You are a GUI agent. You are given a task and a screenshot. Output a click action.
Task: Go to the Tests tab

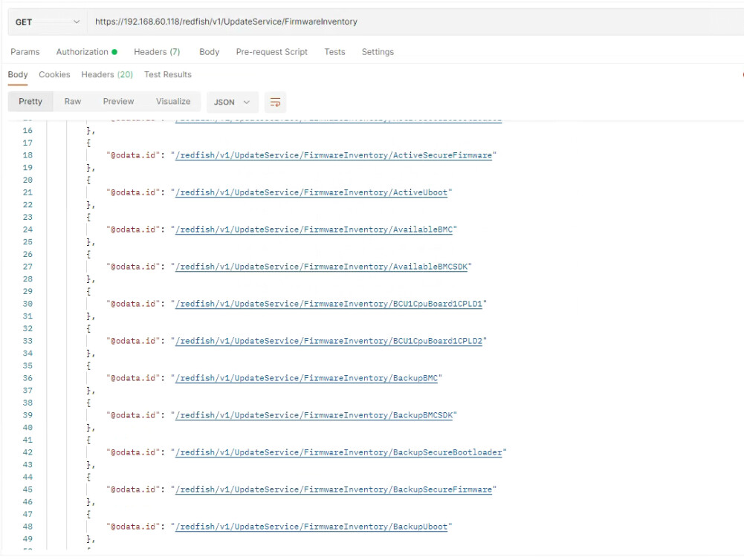(334, 52)
